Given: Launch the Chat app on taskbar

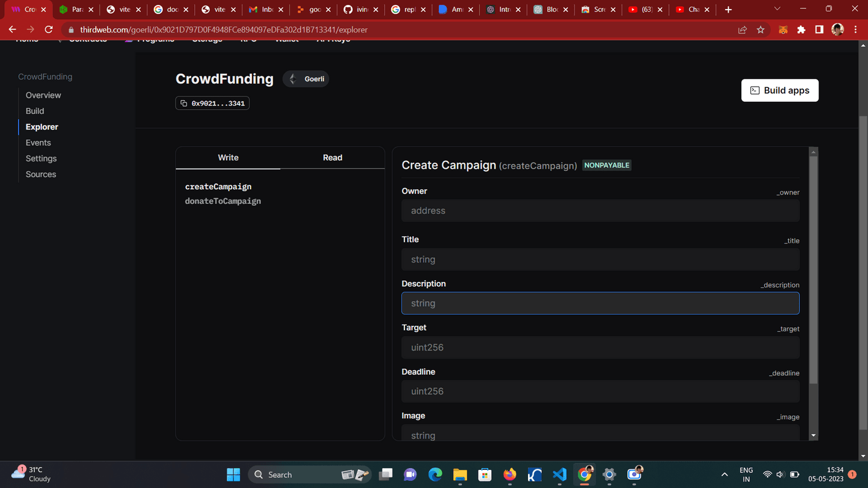Looking at the screenshot, I should [410, 475].
